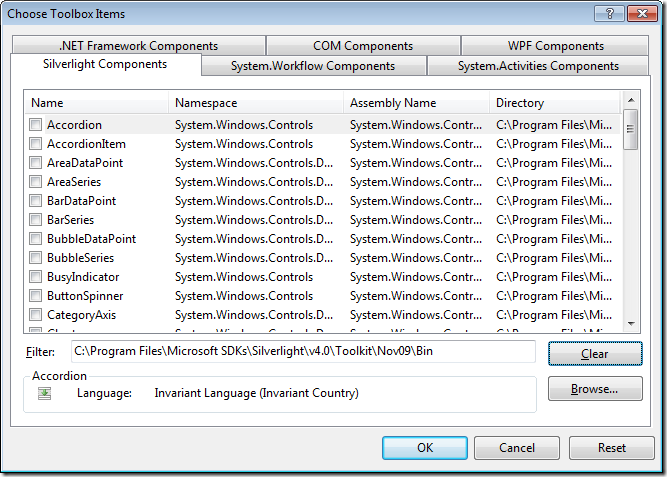This screenshot has width=667, height=477.
Task: Tick the BubbleSeries checkbox
Action: (35, 257)
